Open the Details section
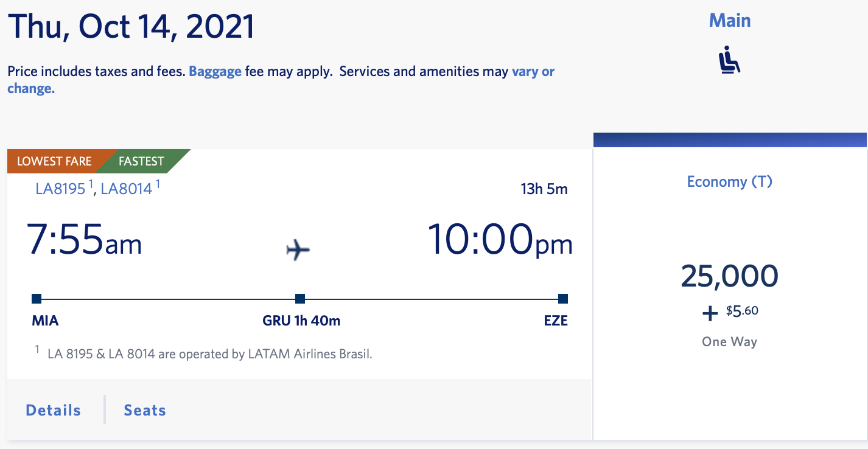 coord(52,409)
